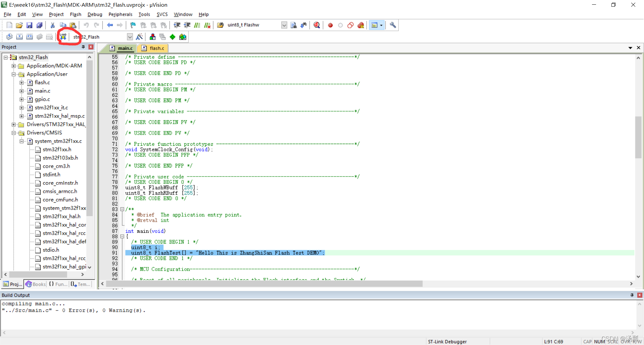Image resolution: width=644 pixels, height=345 pixels.
Task: Pin the Build Output panel
Action: (632, 295)
